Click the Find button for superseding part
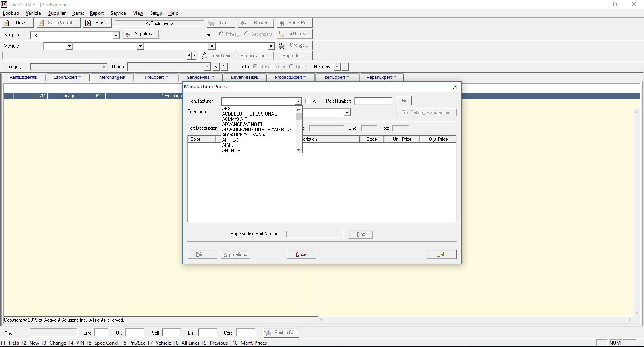 point(361,234)
